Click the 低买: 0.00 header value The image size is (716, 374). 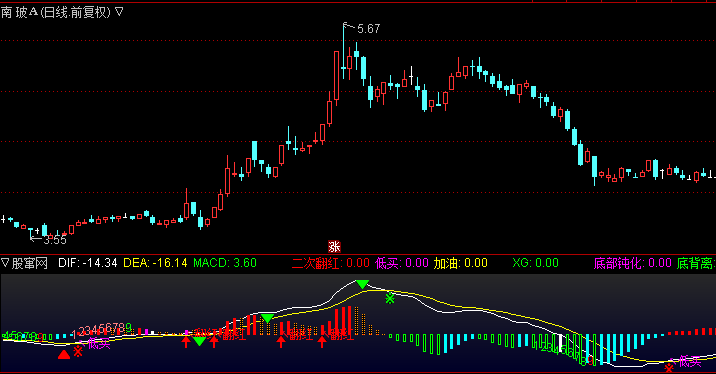click(x=402, y=263)
